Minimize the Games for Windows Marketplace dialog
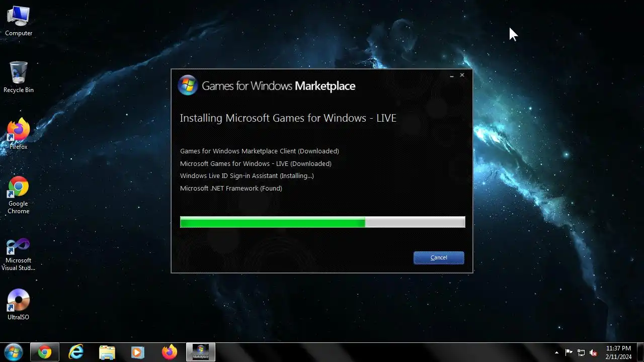Screen dimensions: 644x362 click(452, 75)
